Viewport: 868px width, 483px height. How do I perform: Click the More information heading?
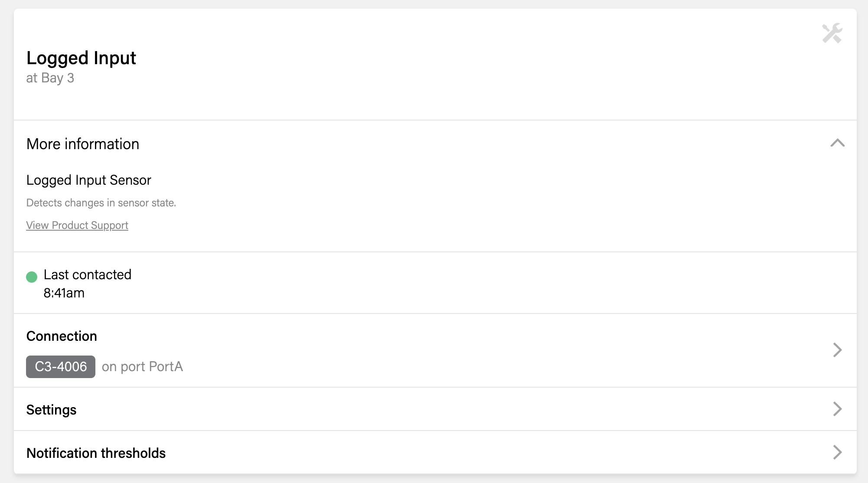(83, 144)
